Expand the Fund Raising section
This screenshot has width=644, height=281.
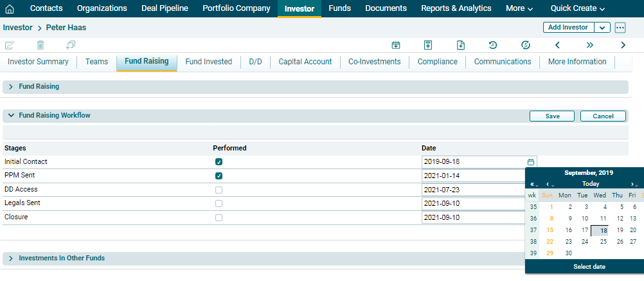11,86
